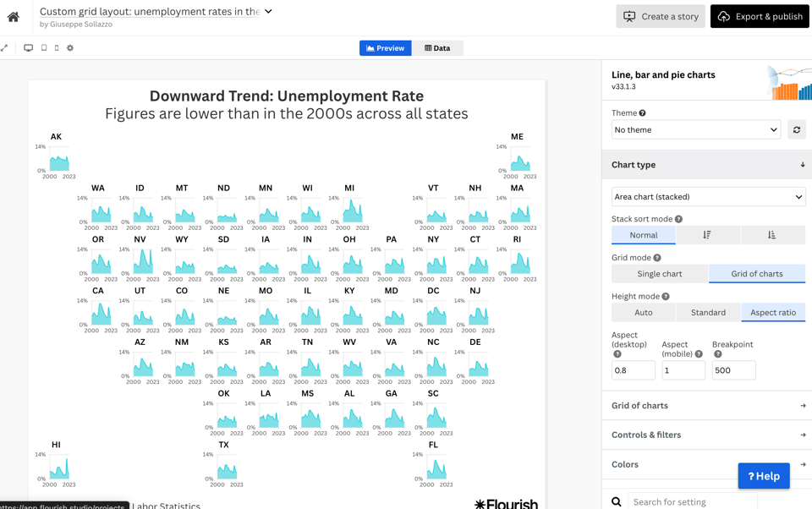Viewport: 812px width, 509px height.
Task: Open the Theme dropdown
Action: click(695, 130)
